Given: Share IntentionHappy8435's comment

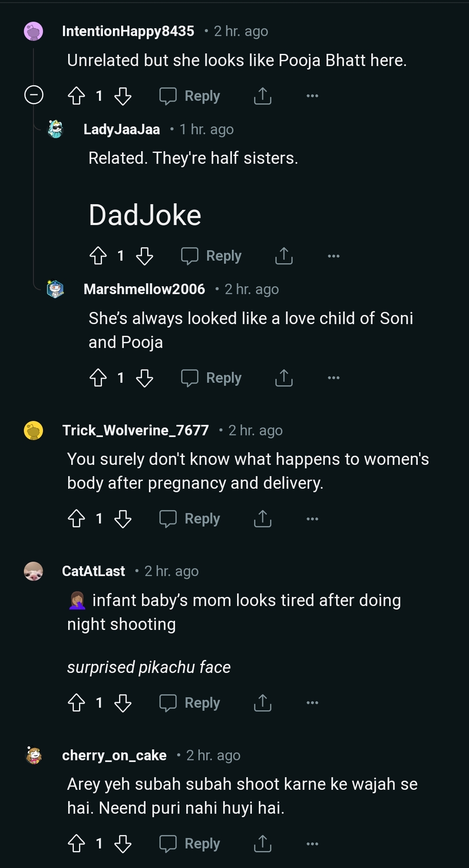Looking at the screenshot, I should point(262,96).
